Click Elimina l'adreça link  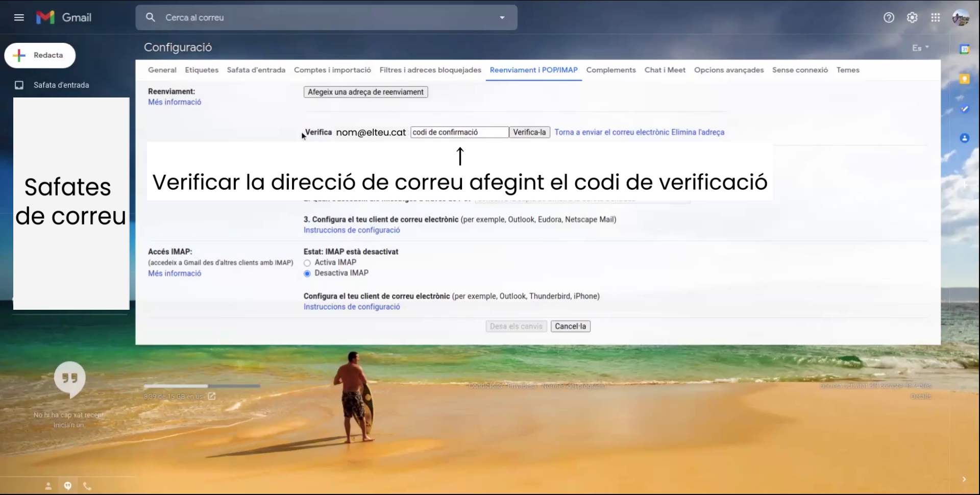coord(698,132)
